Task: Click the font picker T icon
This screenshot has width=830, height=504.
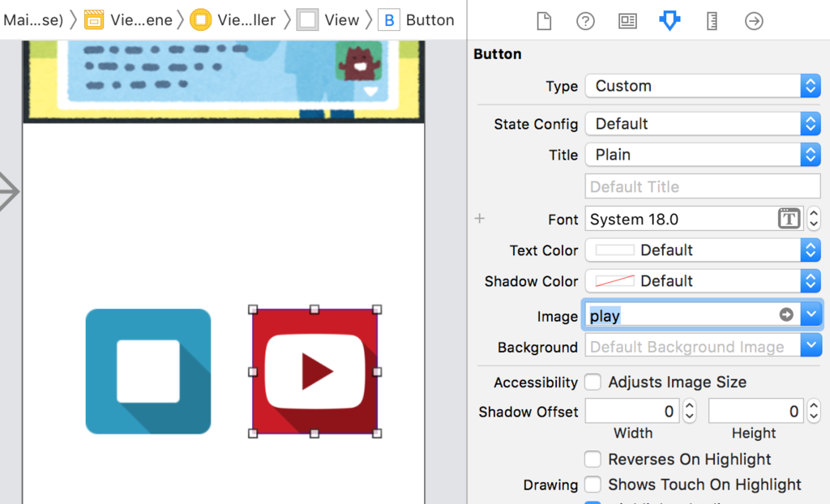Action: coord(789,219)
